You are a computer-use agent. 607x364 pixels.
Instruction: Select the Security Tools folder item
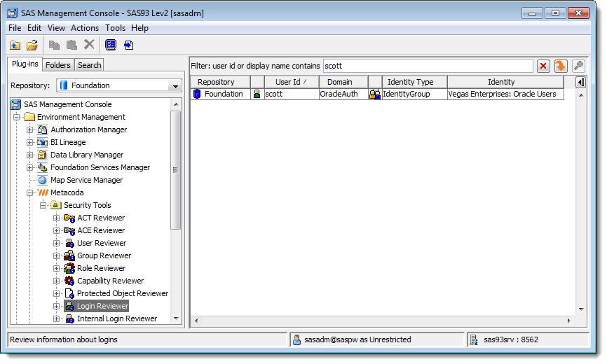88,206
